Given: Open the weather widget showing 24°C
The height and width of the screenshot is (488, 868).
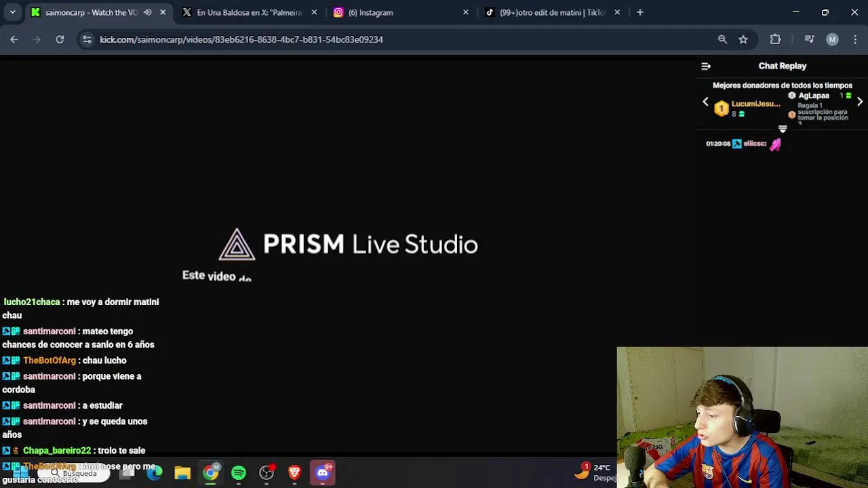Looking at the screenshot, I should (595, 472).
